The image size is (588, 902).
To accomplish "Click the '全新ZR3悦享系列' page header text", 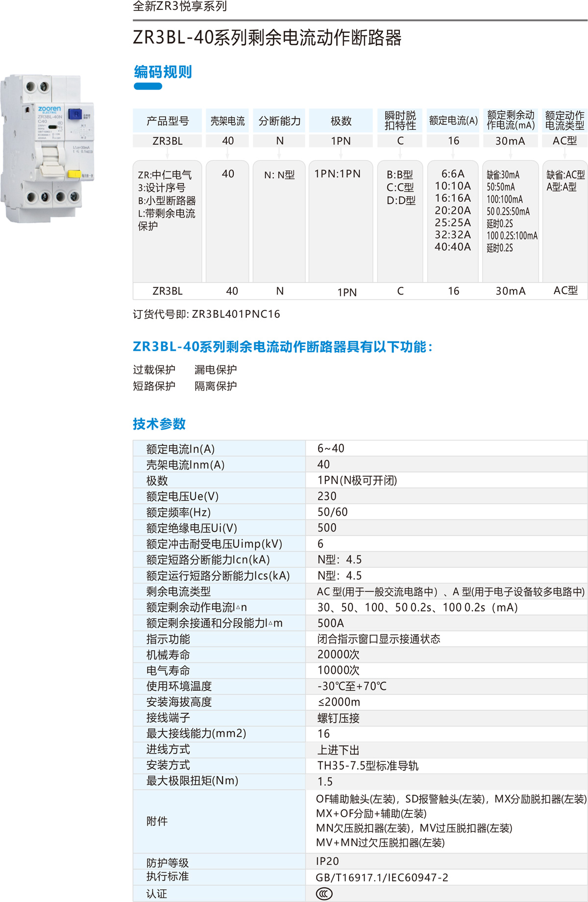I will [x=180, y=6].
